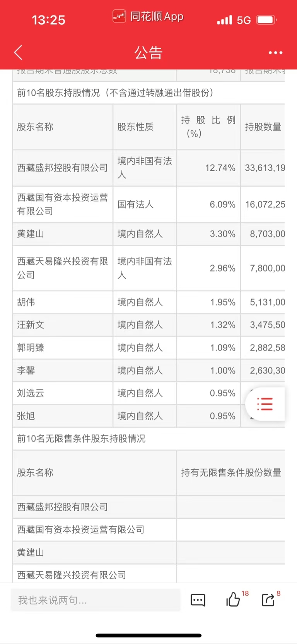Like the announcement with thumbs-up icon
Screen dimensions: 297x644
[233, 599]
